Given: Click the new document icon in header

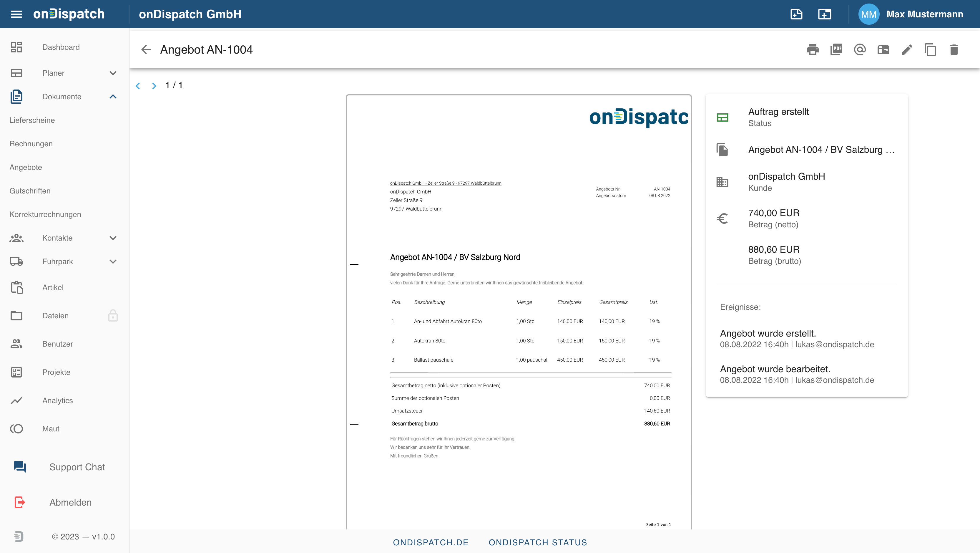Looking at the screenshot, I should click(x=796, y=14).
